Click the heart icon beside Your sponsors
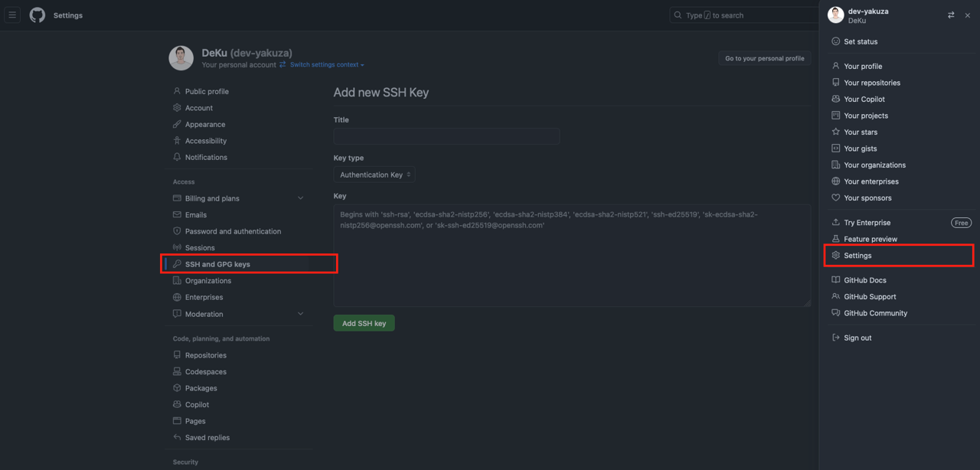Image resolution: width=980 pixels, height=470 pixels. [x=836, y=197]
